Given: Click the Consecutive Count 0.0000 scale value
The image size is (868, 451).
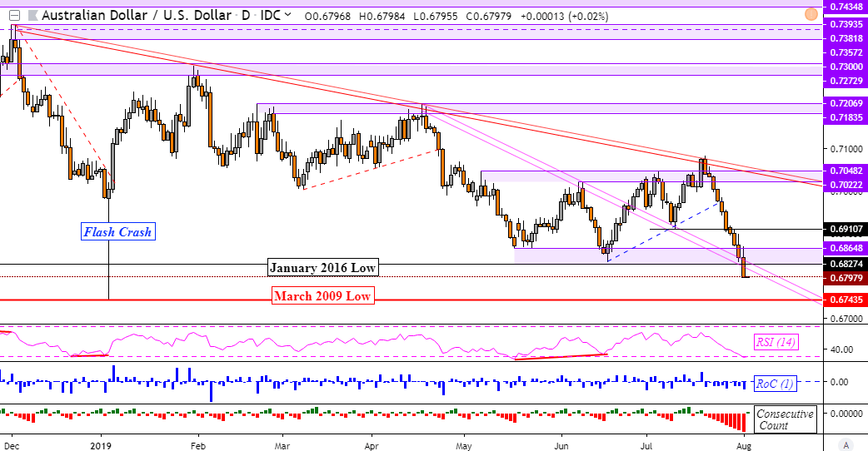Looking at the screenshot, I should click(x=846, y=414).
